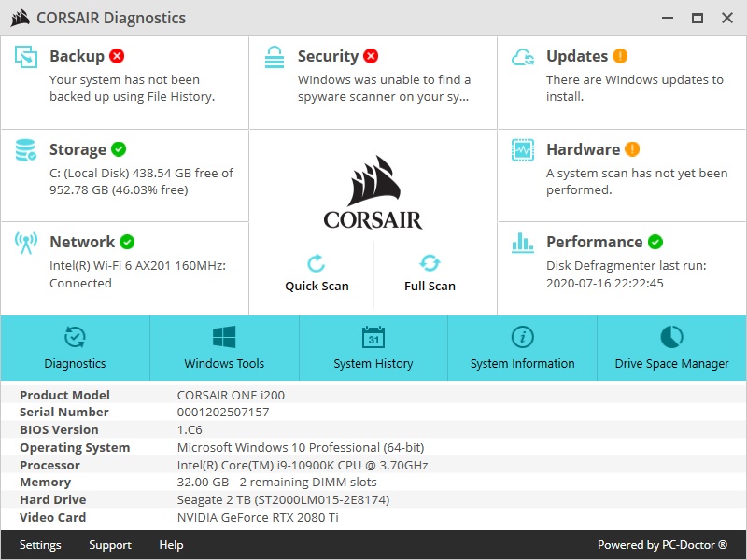
Task: Open the Support link
Action: [x=110, y=545]
